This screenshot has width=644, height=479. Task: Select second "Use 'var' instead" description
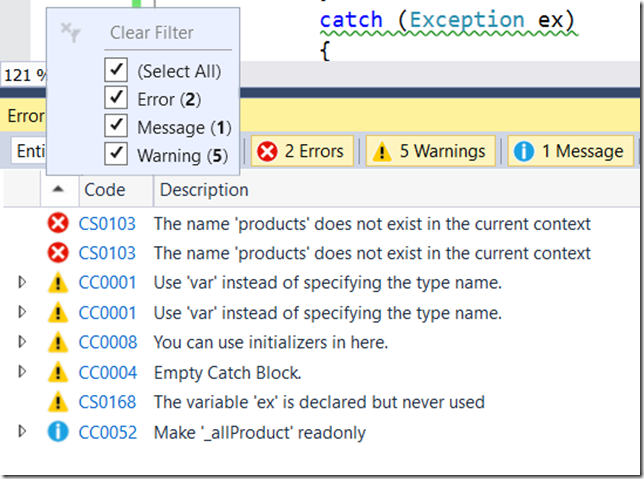(328, 313)
